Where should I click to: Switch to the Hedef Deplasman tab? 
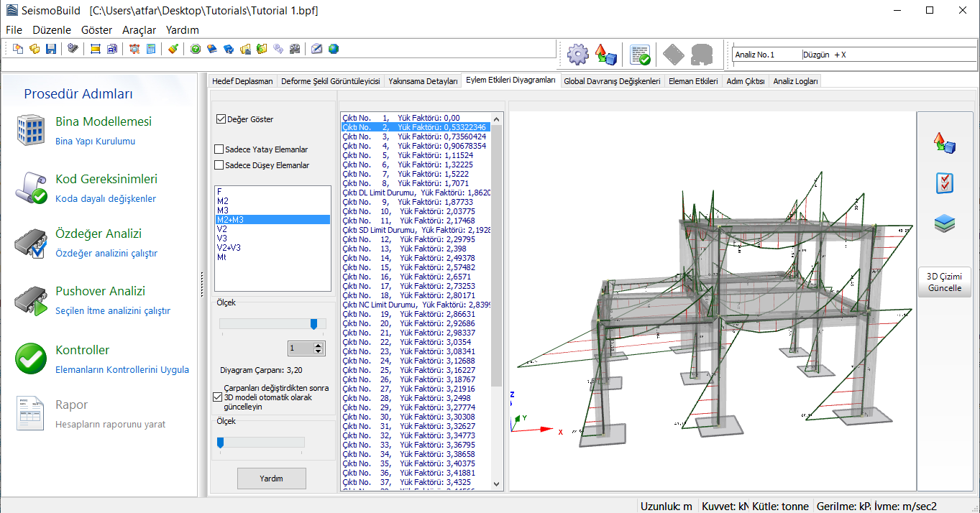tap(242, 81)
